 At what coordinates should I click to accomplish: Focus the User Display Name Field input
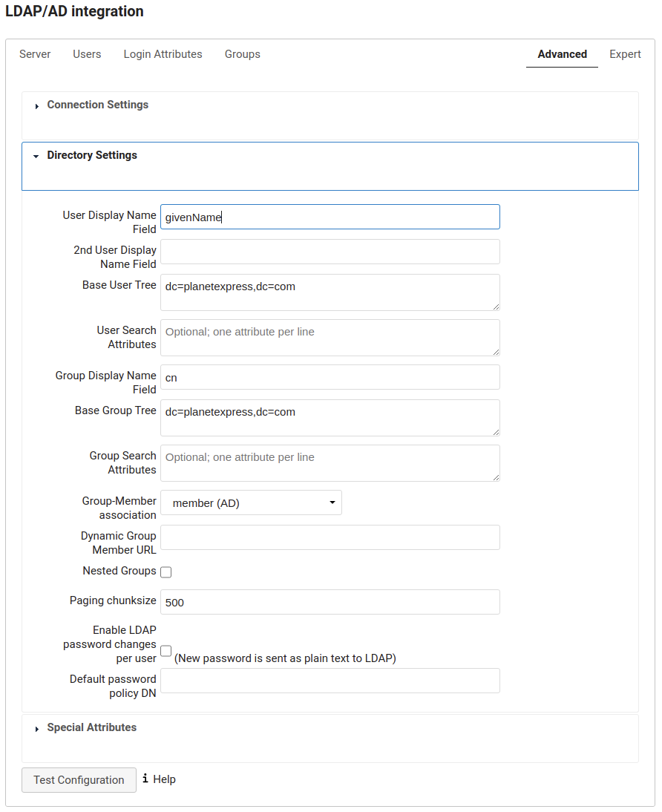point(330,217)
